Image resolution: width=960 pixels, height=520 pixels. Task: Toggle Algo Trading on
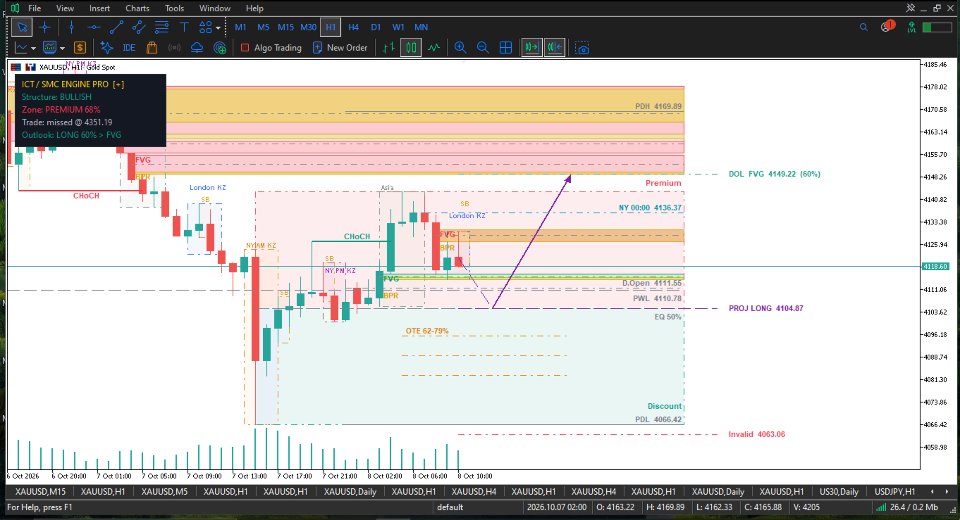click(x=271, y=48)
